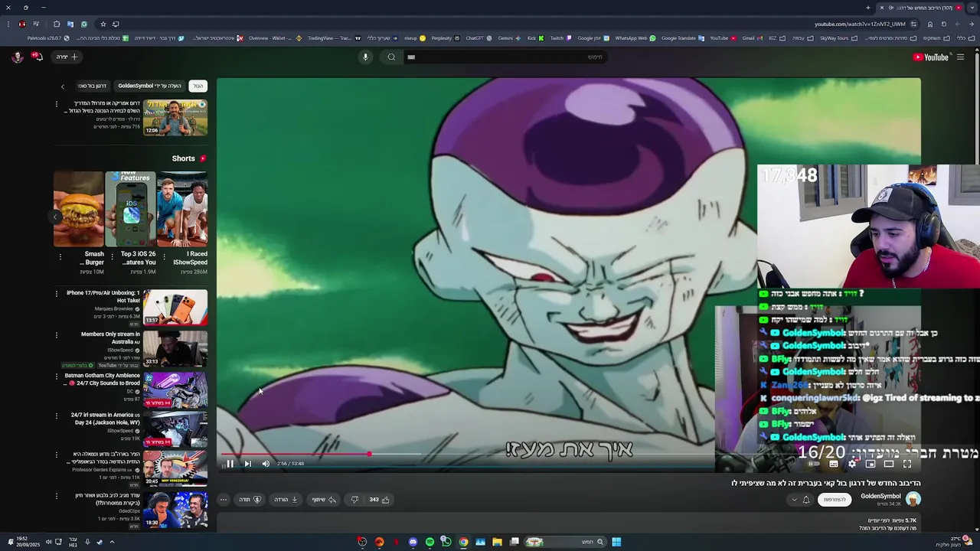Open the iPhone 17 Pro unboxing thumbnail
Image resolution: width=980 pixels, height=551 pixels.
click(x=175, y=307)
